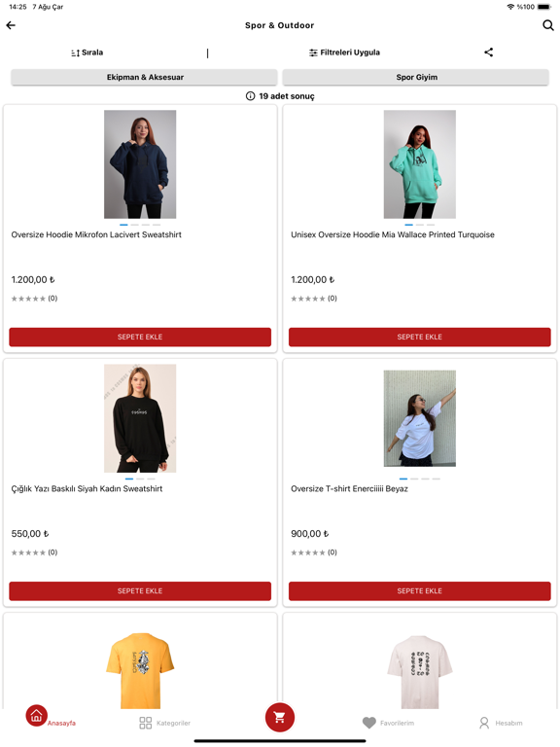Open Kategoriler grid icon
Screen dimensions: 560x747
point(145,723)
